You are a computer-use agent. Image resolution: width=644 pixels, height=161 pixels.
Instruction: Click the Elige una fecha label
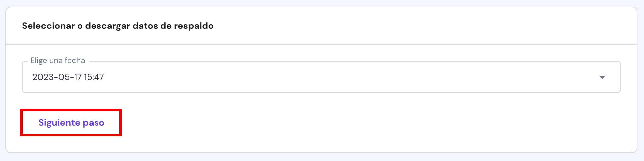click(58, 61)
